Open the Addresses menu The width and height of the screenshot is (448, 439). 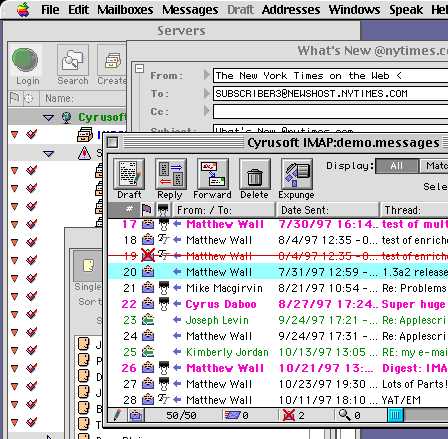pos(291,10)
